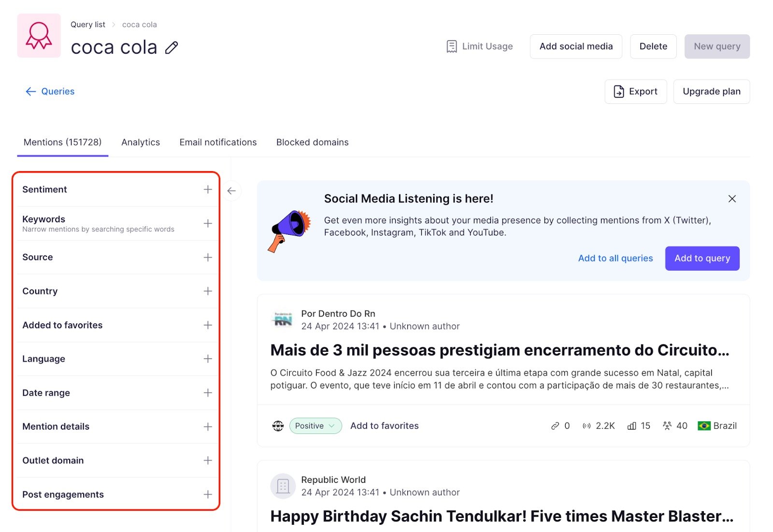Image resolution: width=773 pixels, height=532 pixels.
Task: Close the Social Media Listening banner
Action: click(732, 199)
